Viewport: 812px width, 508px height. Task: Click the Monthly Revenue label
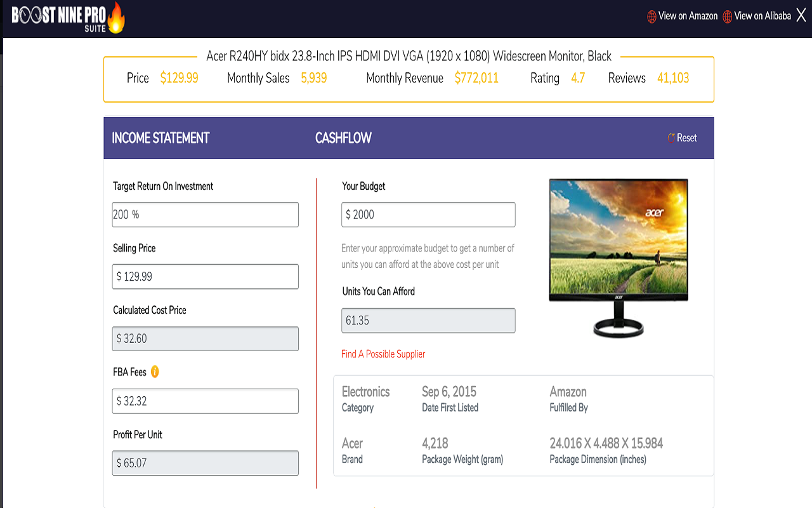coord(405,78)
